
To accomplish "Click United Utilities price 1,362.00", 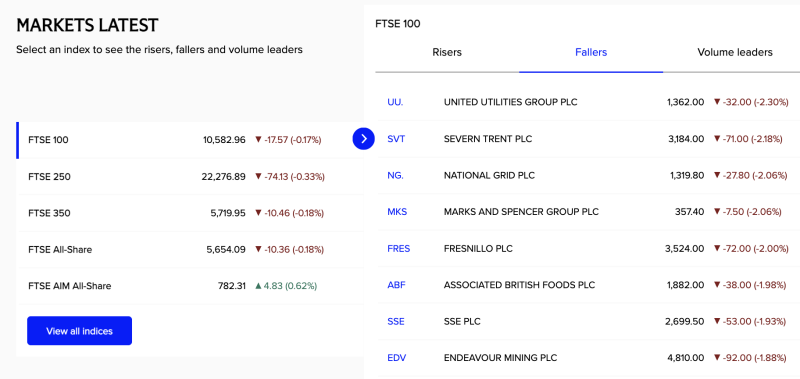I will (685, 102).
